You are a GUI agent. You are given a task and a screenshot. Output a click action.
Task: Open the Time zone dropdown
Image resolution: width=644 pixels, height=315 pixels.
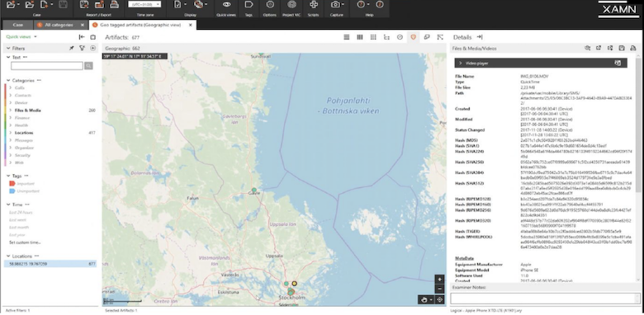tap(144, 4)
